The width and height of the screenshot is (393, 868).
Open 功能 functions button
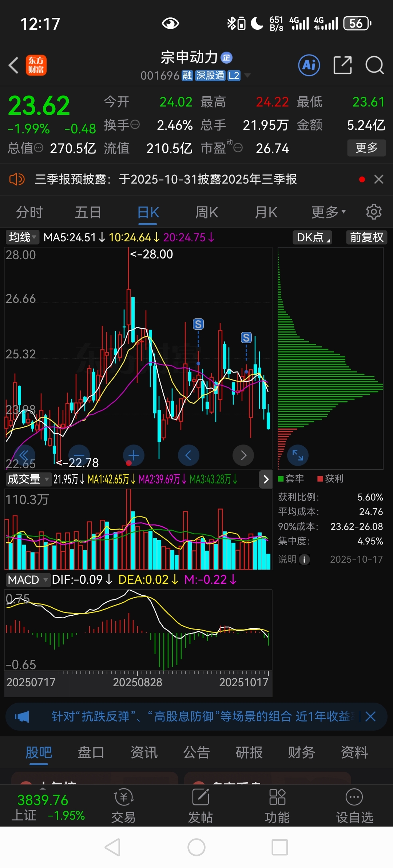[x=277, y=806]
